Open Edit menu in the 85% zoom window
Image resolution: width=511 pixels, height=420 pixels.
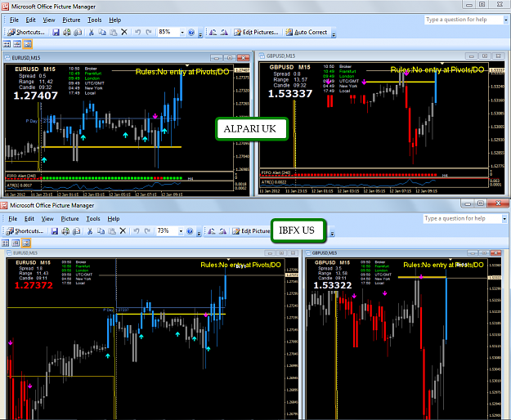[x=30, y=20]
